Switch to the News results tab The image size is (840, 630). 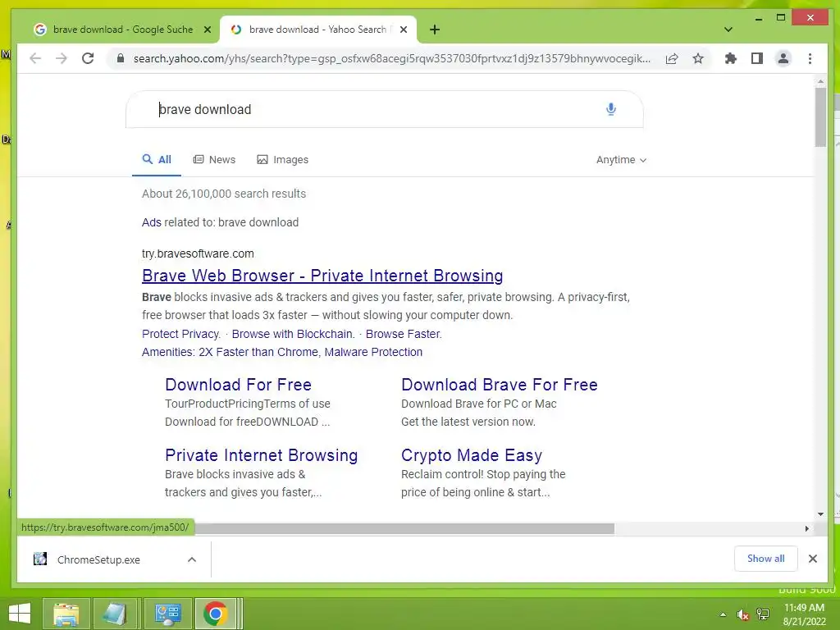tap(214, 160)
